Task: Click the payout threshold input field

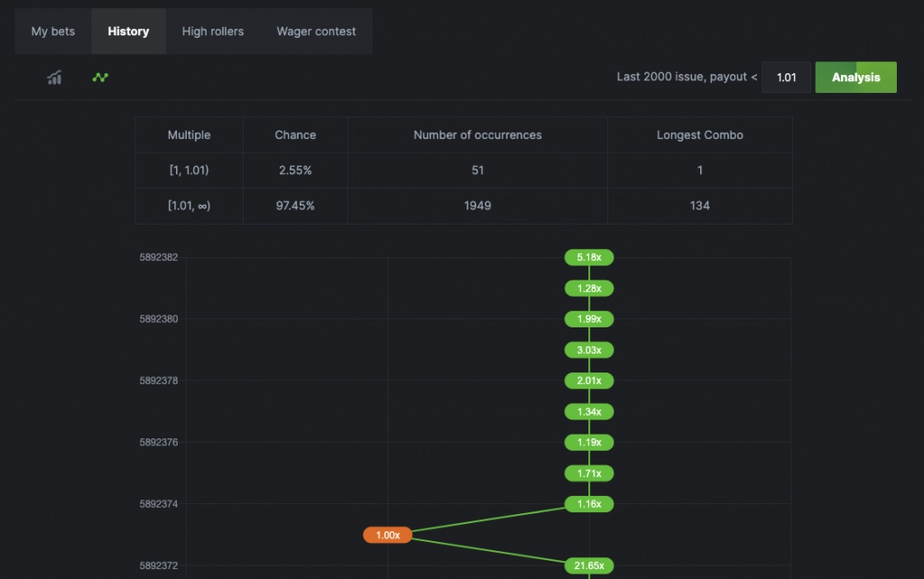Action: point(786,78)
